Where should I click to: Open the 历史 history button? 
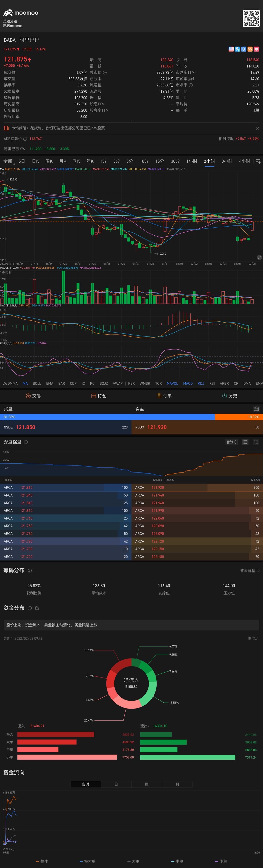point(230,396)
